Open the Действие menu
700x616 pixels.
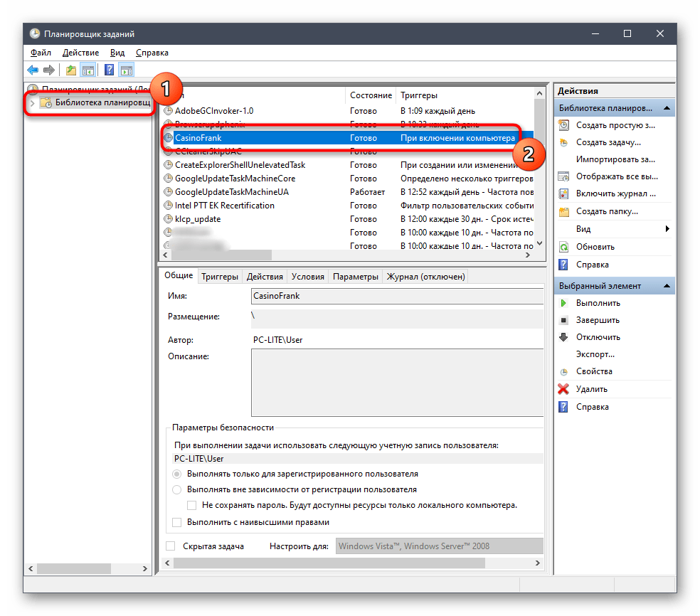81,53
